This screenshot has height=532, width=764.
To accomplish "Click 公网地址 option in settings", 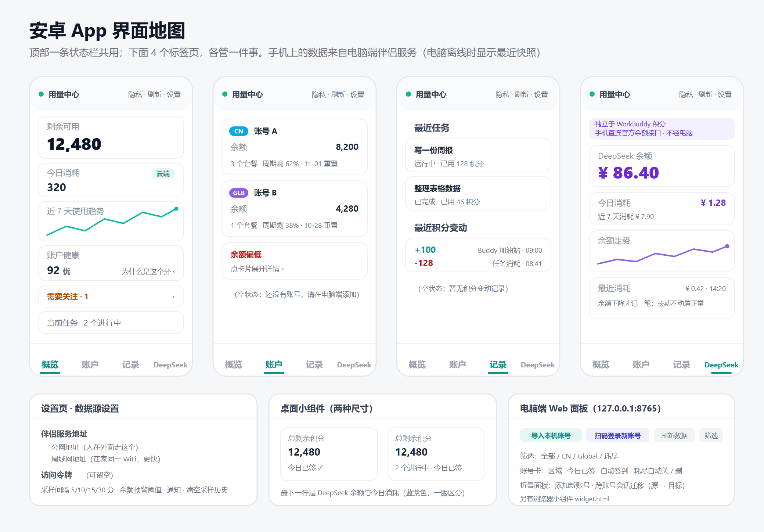I will 95,447.
